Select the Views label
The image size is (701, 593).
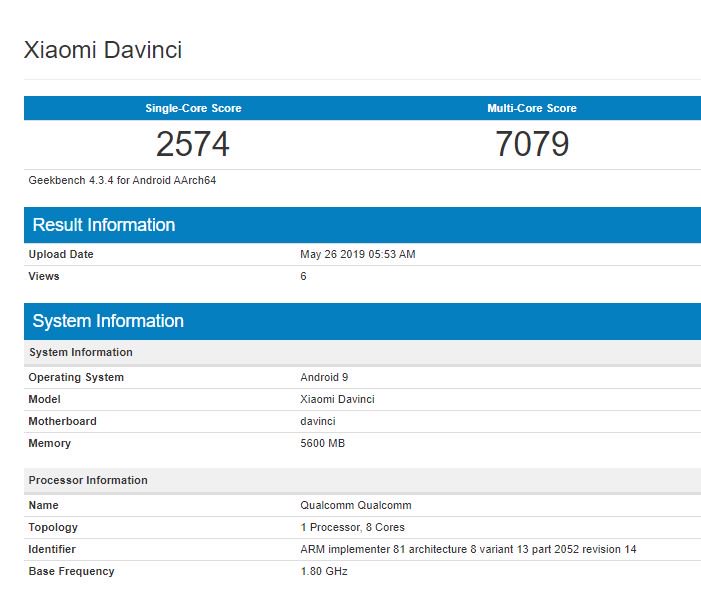coord(44,276)
